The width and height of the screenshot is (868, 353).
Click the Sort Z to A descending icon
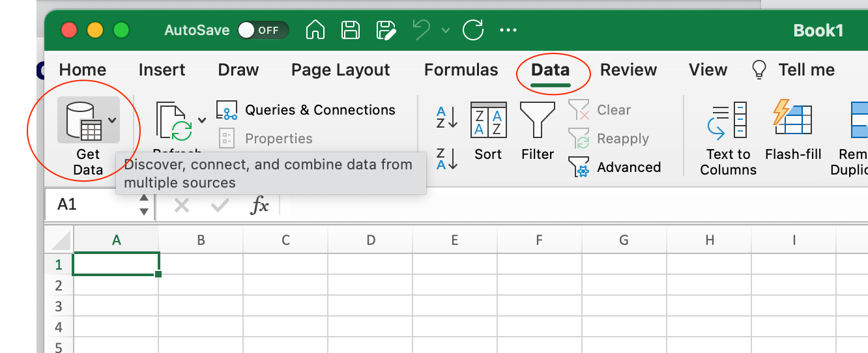[447, 159]
